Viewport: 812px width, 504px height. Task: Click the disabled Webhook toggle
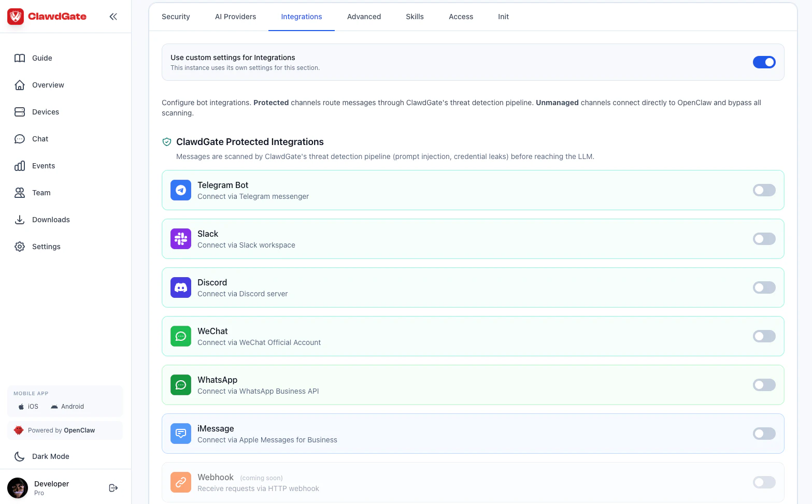coord(764,482)
